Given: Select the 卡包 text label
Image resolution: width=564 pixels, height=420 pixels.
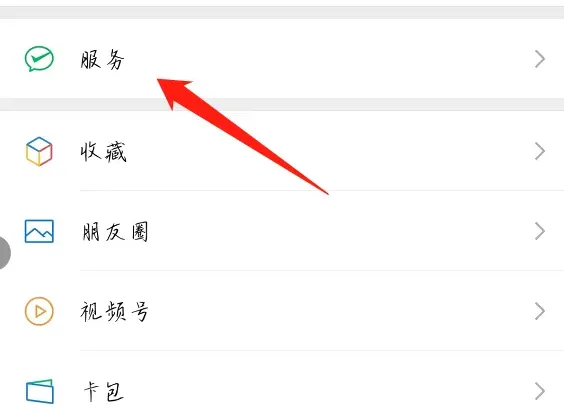Looking at the screenshot, I should 104,392.
